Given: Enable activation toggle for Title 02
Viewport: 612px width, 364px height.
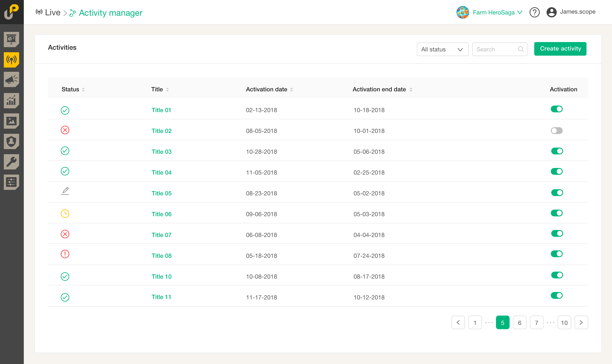Looking at the screenshot, I should click(557, 130).
